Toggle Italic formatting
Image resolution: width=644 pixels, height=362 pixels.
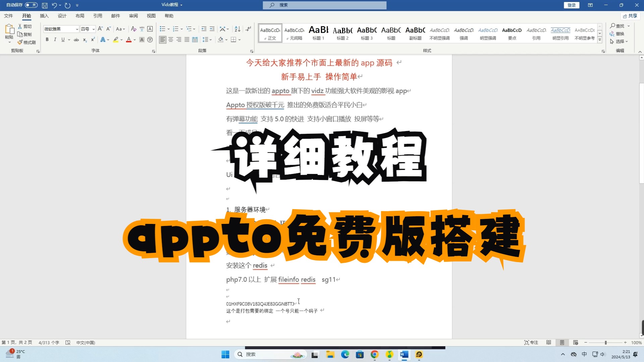pos(55,40)
